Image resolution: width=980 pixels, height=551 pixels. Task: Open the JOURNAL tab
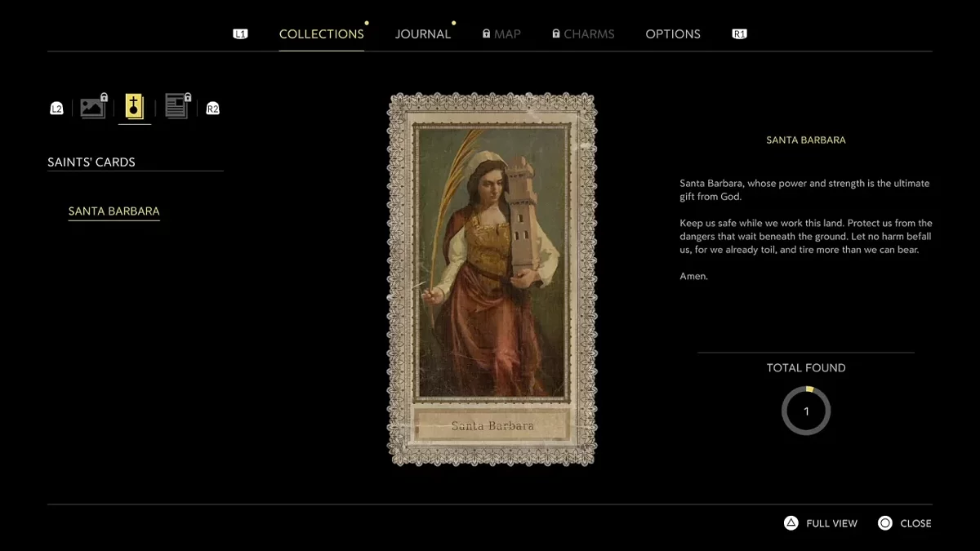click(423, 34)
